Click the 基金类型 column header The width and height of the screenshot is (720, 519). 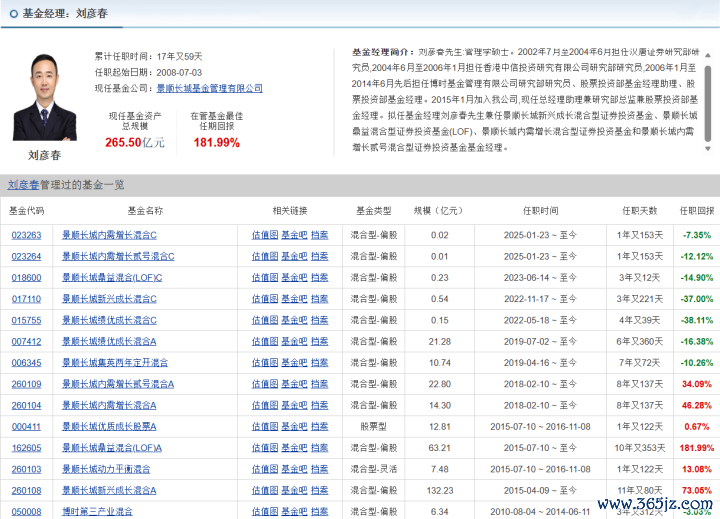click(x=374, y=211)
